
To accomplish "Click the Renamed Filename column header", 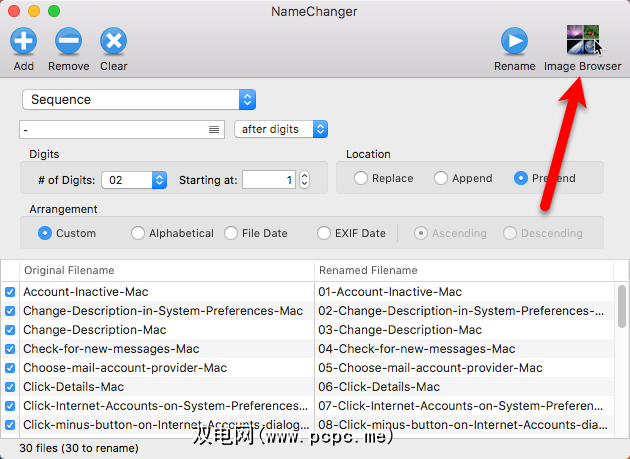I will (x=464, y=270).
